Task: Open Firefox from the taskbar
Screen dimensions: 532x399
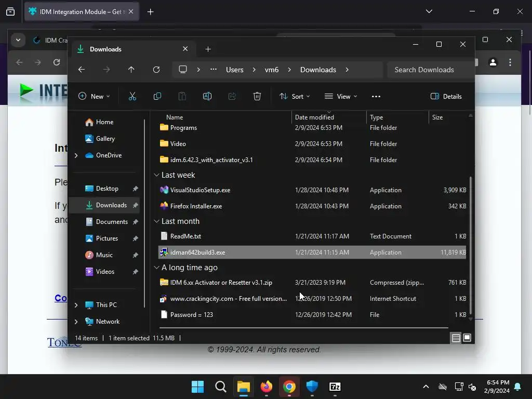Action: click(x=267, y=387)
